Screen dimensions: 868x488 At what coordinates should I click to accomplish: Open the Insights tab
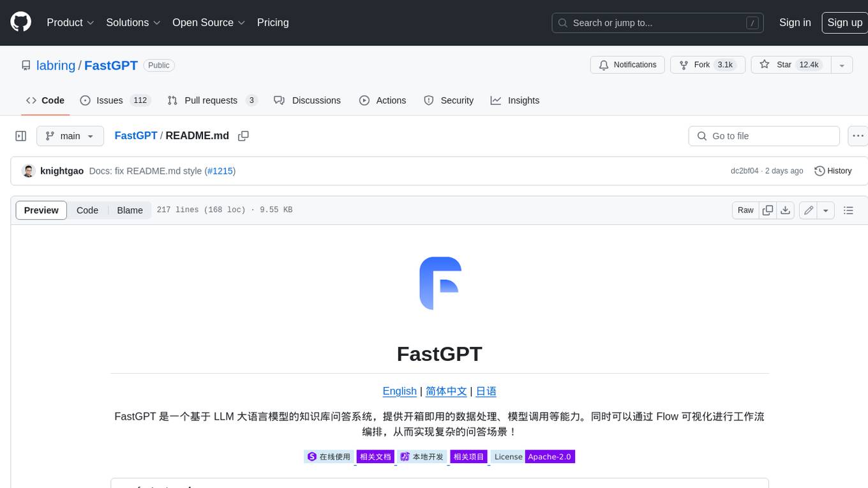pos(515,100)
